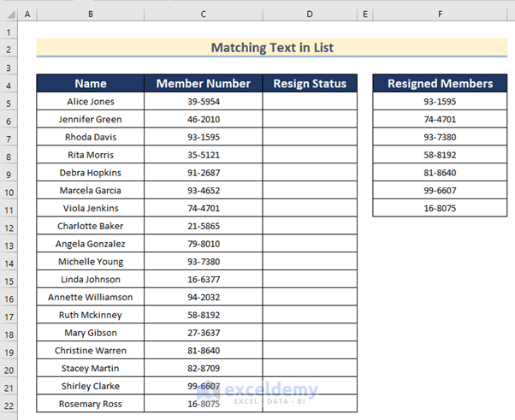Click 58-8192 in the Resigned Members list
Image resolution: width=515 pixels, height=420 pixels.
coord(440,155)
